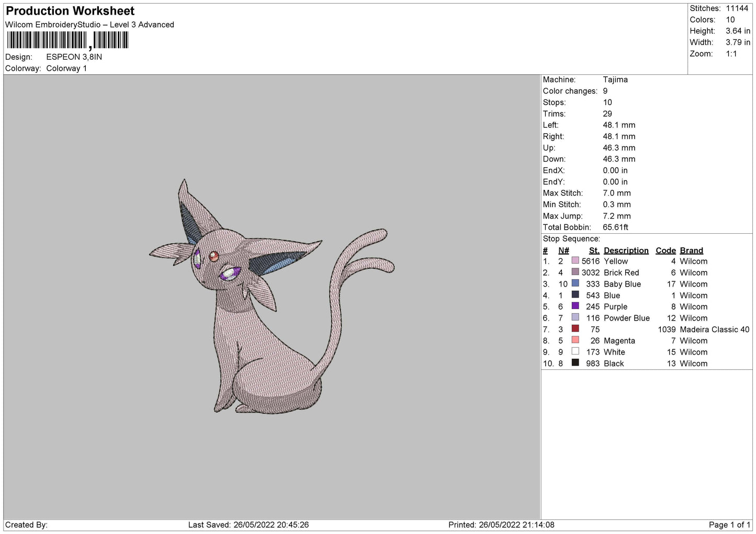Click the Trims value '29'
This screenshot has height=534, width=756.
point(607,113)
